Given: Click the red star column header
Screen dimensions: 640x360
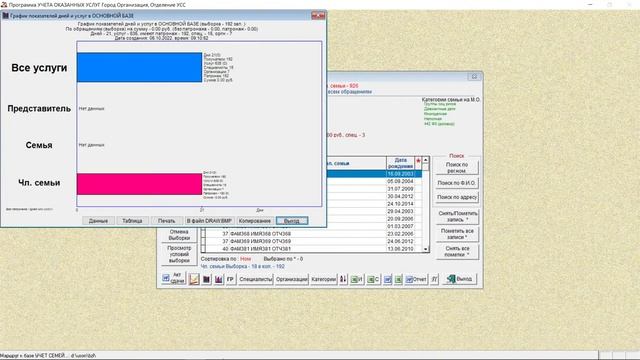Looking at the screenshot, I should pos(418,163).
